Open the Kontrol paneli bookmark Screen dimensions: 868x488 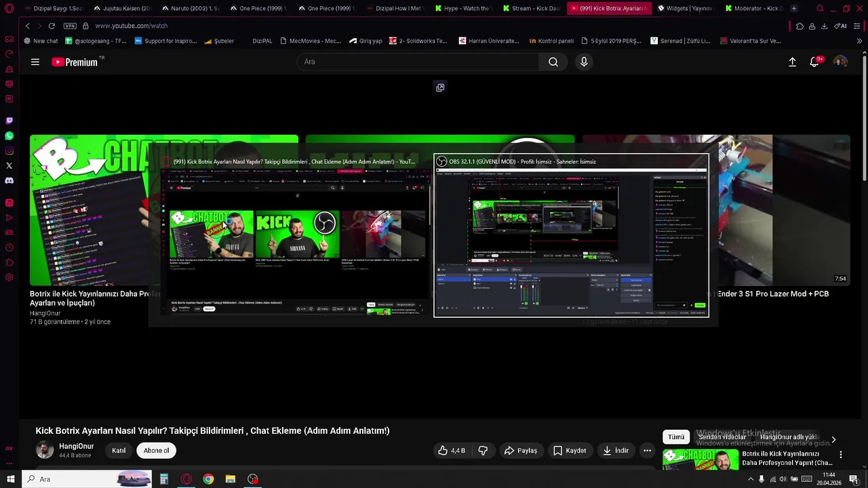(x=551, y=41)
